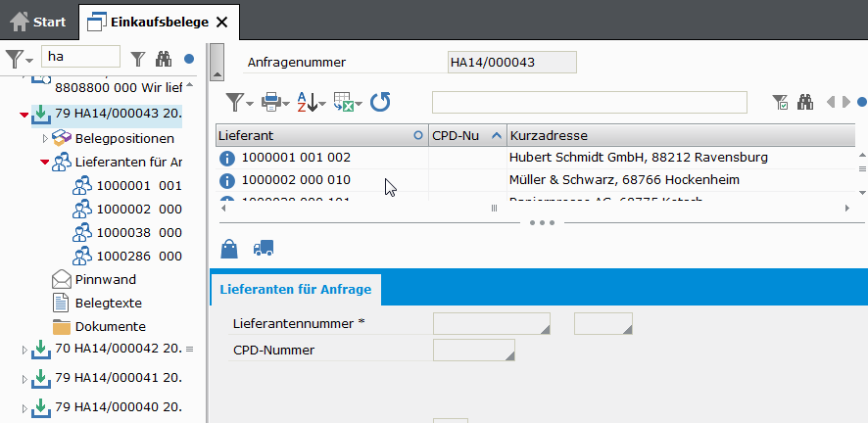This screenshot has height=423, width=868.
Task: Click the search field containing 'ha'
Action: 80,57
